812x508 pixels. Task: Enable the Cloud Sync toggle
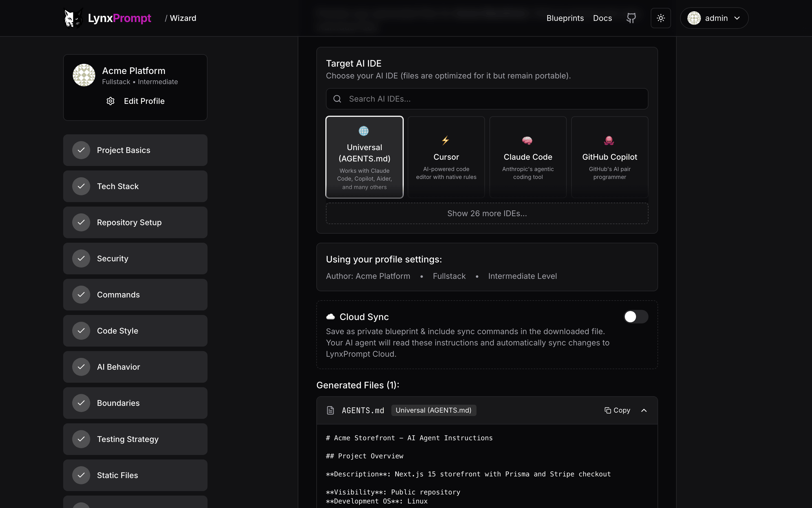[x=636, y=316]
